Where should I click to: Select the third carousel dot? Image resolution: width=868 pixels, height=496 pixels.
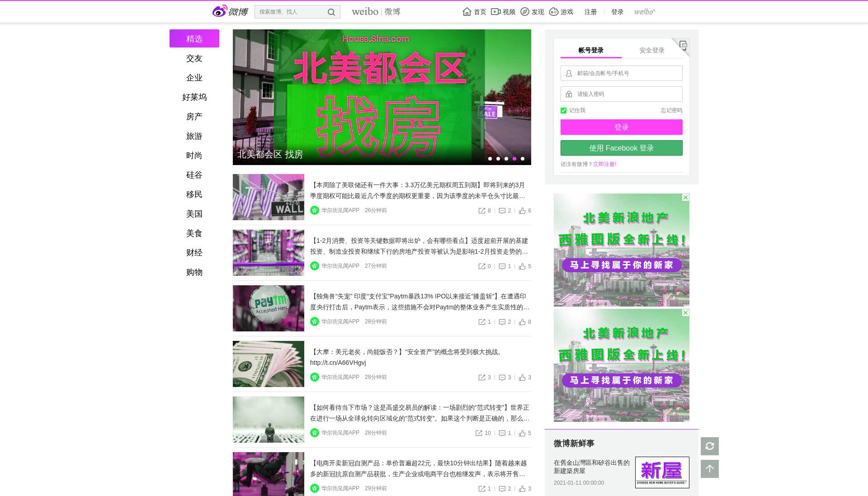click(506, 159)
